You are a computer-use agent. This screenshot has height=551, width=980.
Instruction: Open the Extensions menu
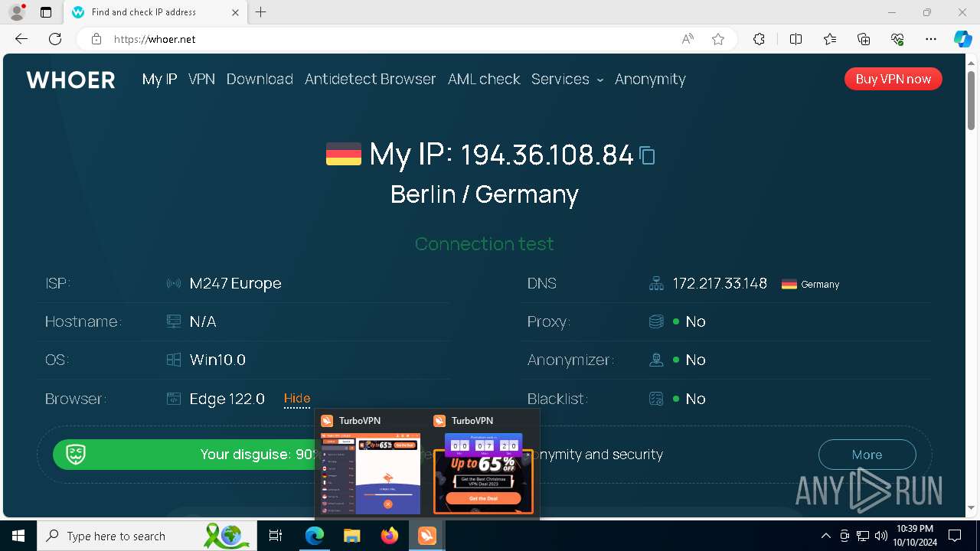(x=759, y=39)
